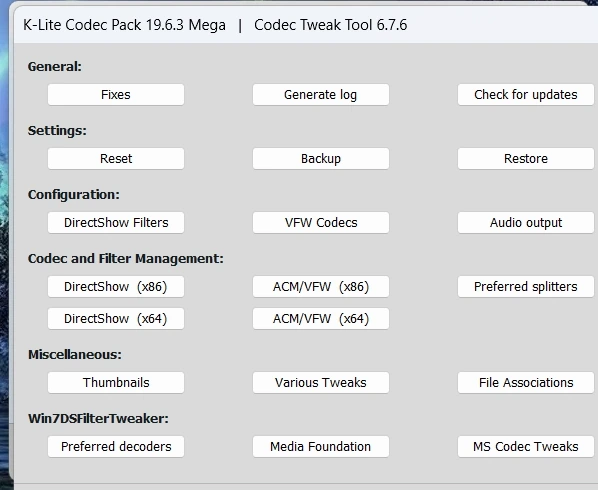
Task: Click the Win7DSFilterTweaker: heading
Action: pos(98,419)
